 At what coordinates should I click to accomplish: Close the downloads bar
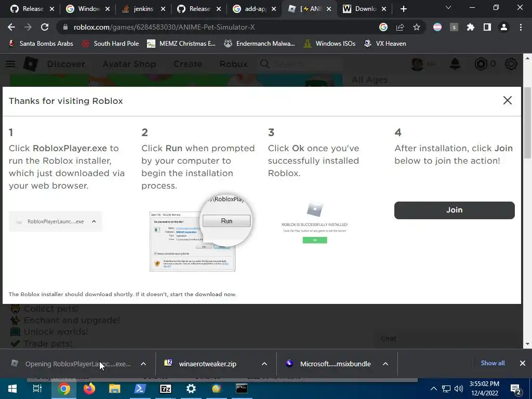523,363
